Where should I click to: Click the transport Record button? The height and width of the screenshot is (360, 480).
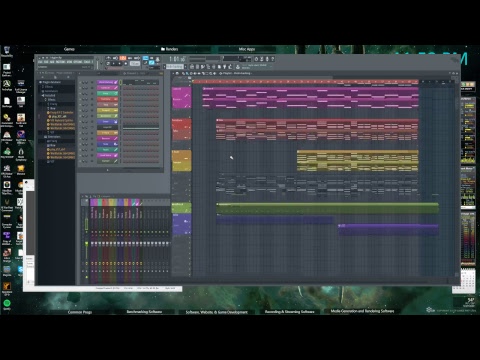[x=126, y=63]
